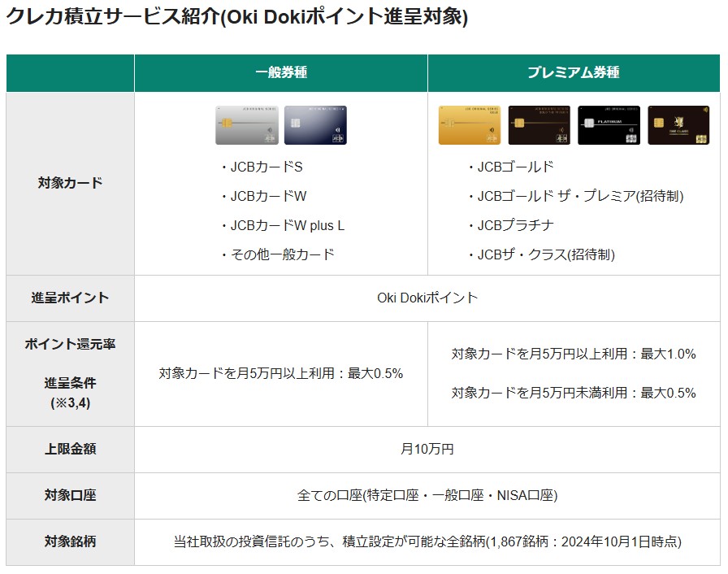728x574 pixels.
Task: Click the 対象カード row label
Action: click(70, 183)
